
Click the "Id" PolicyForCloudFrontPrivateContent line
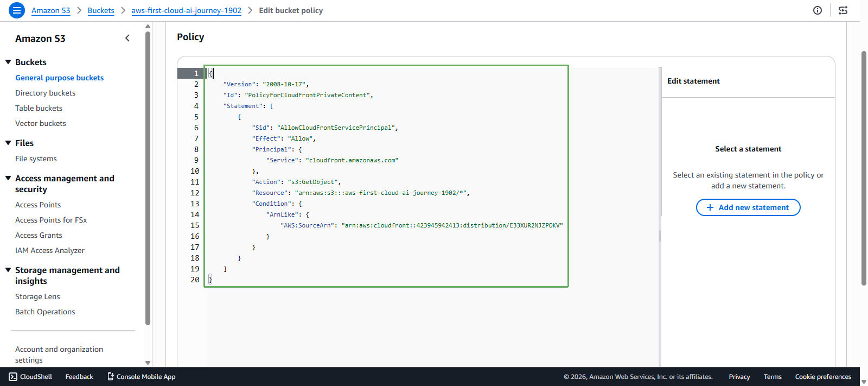[x=298, y=95]
